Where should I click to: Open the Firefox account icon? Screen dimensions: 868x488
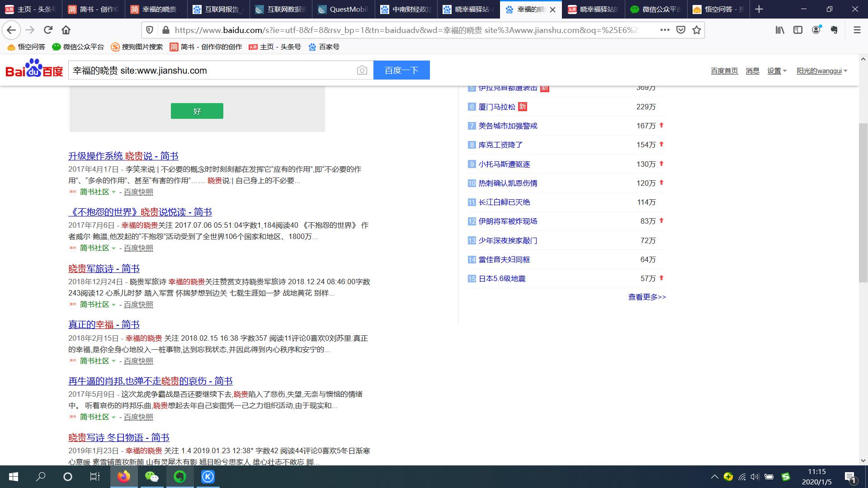(x=816, y=30)
